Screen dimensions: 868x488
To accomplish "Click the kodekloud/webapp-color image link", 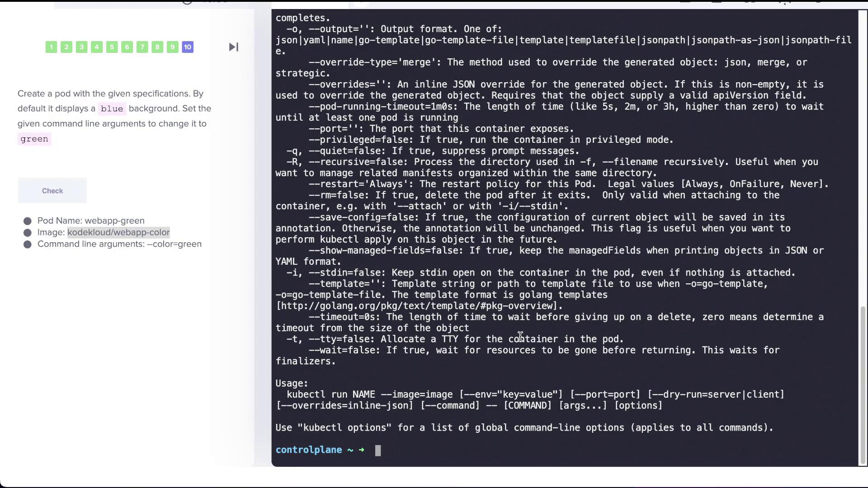I will [x=118, y=232].
